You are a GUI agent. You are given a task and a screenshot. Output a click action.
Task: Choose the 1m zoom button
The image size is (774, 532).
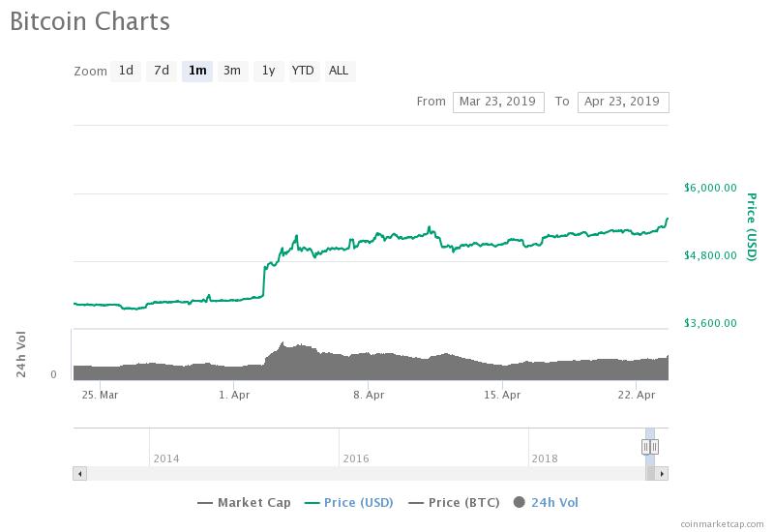pyautogui.click(x=197, y=71)
